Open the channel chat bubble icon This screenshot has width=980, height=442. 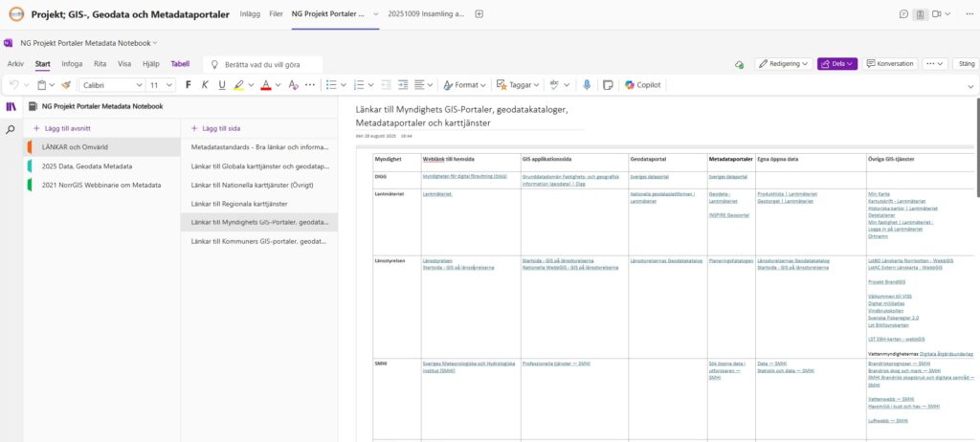click(x=903, y=14)
